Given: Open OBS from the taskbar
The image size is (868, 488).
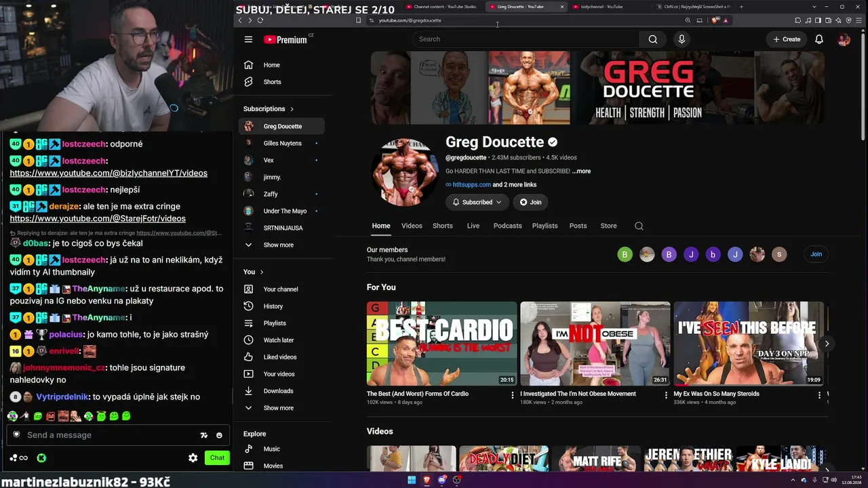Looking at the screenshot, I should click(457, 481).
